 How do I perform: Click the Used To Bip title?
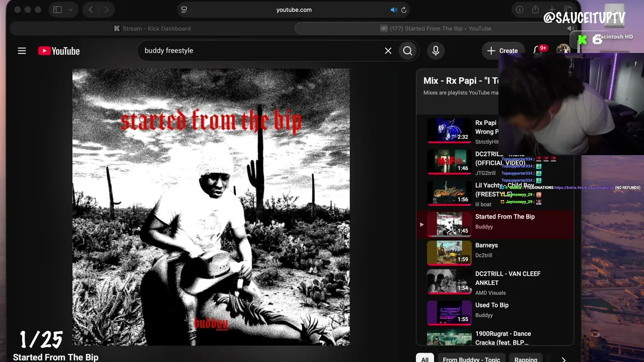pos(492,305)
